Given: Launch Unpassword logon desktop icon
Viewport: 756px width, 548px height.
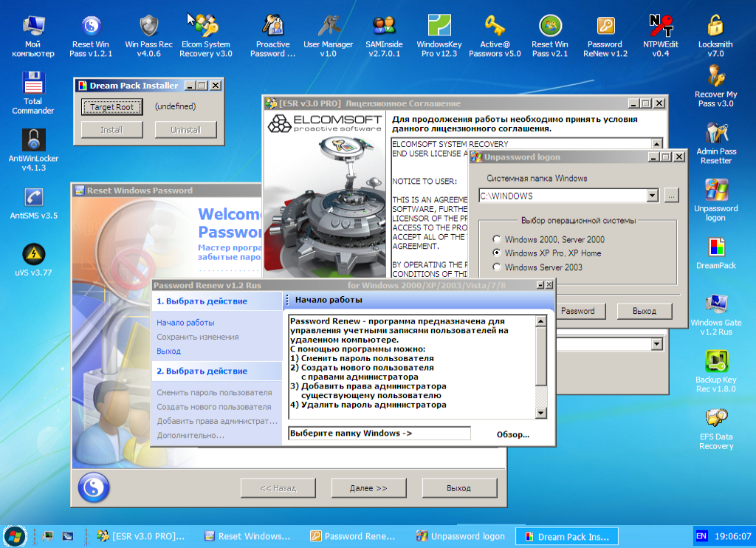Looking at the screenshot, I should pos(716,200).
